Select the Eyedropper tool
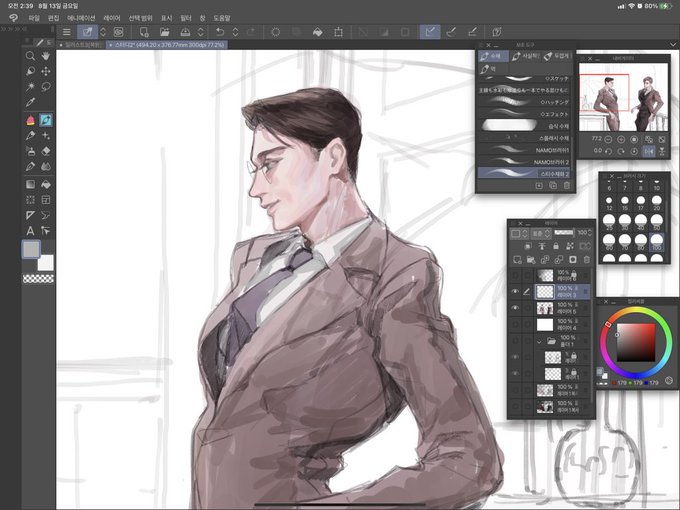Image resolution: width=680 pixels, height=510 pixels. [x=30, y=103]
